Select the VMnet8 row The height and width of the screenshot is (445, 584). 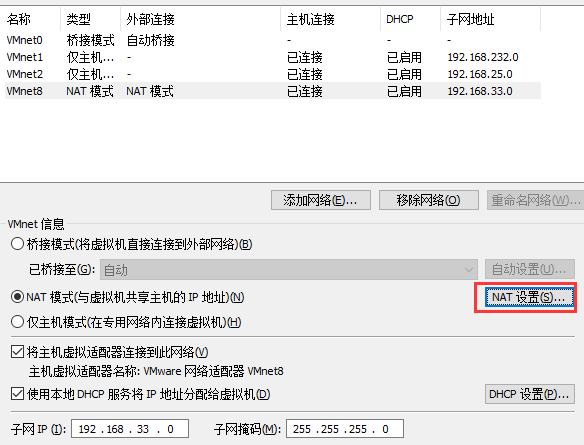(273, 91)
